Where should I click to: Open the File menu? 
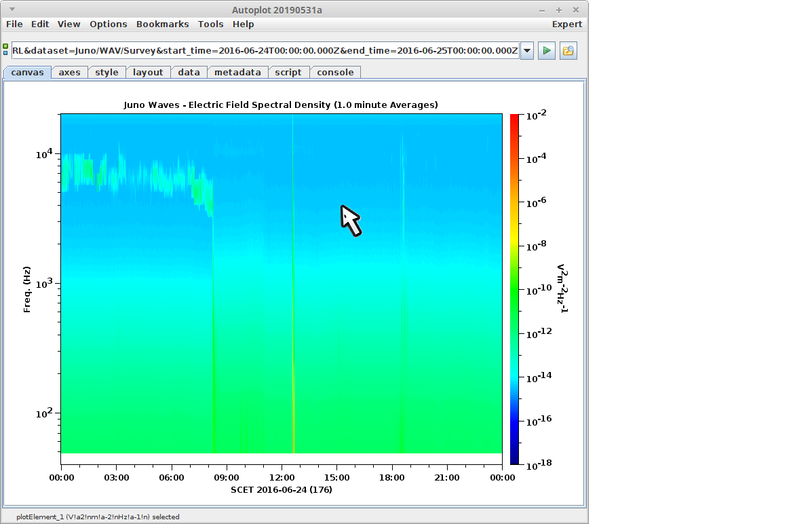pyautogui.click(x=14, y=24)
